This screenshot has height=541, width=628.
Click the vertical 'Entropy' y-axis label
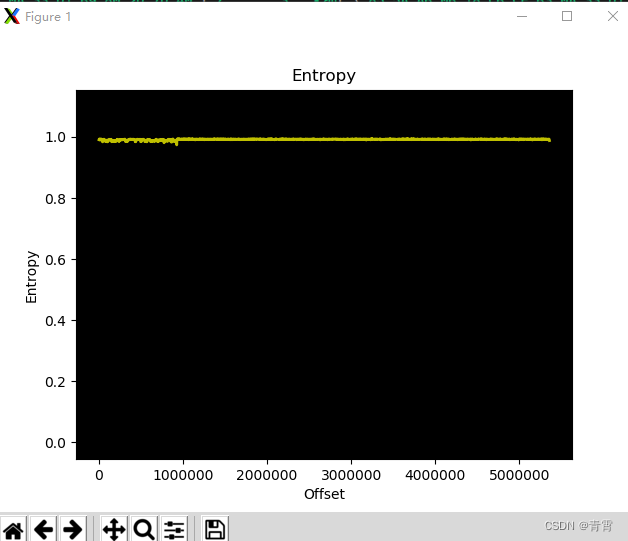click(31, 277)
